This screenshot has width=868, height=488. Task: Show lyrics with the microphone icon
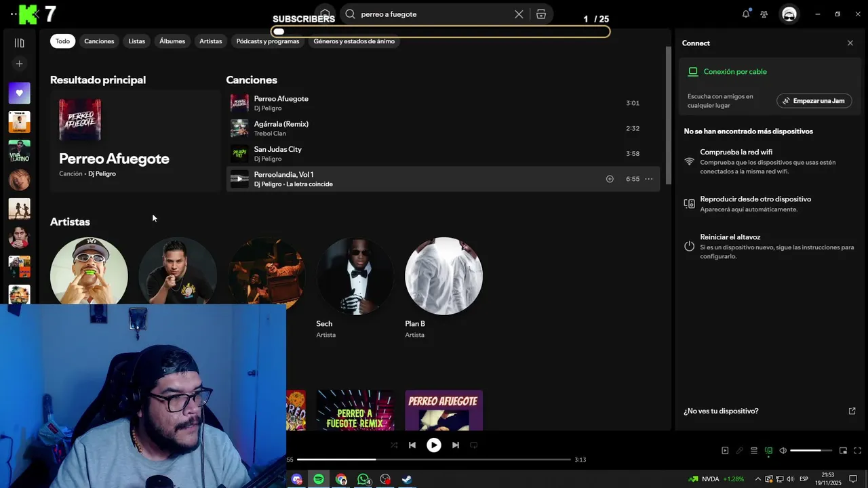click(740, 451)
